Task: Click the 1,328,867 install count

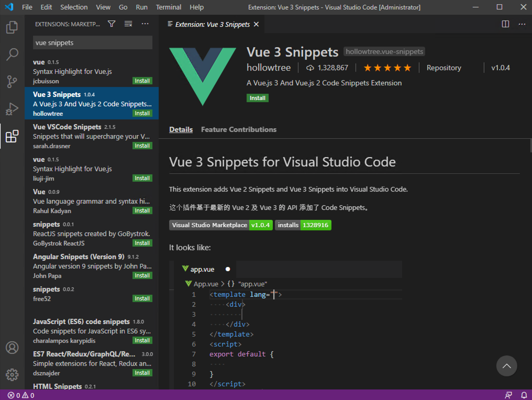Action: [x=333, y=68]
